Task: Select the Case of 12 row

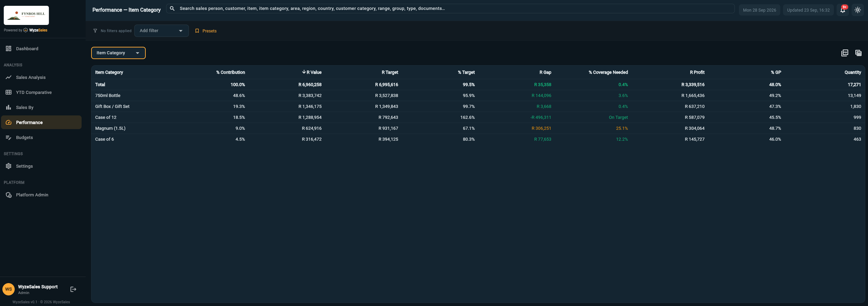Action: pyautogui.click(x=478, y=117)
